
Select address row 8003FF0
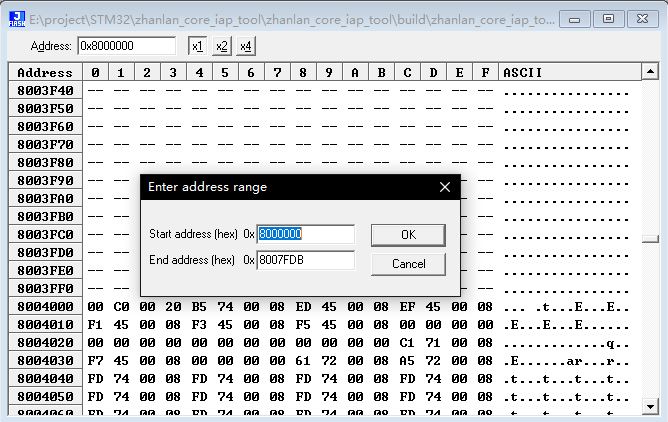pos(45,289)
